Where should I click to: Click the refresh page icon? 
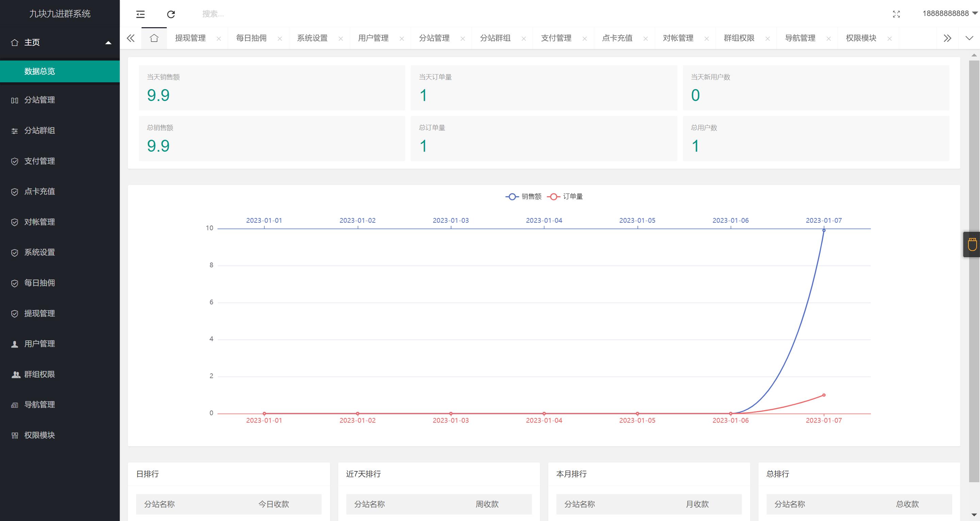pyautogui.click(x=171, y=14)
